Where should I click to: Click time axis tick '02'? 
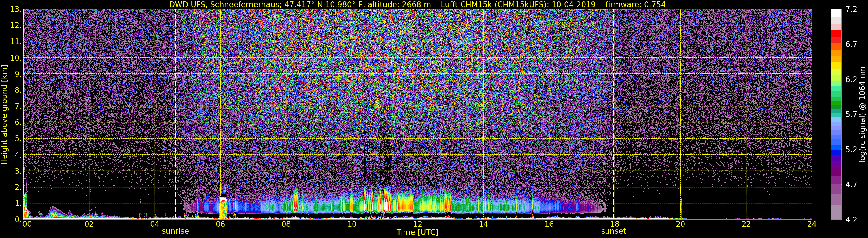(89, 224)
